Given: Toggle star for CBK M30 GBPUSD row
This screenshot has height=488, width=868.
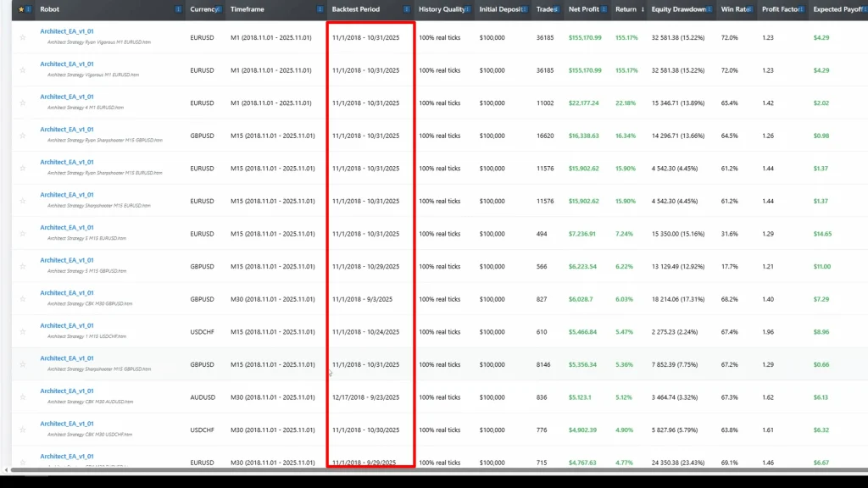Looking at the screenshot, I should pyautogui.click(x=23, y=299).
